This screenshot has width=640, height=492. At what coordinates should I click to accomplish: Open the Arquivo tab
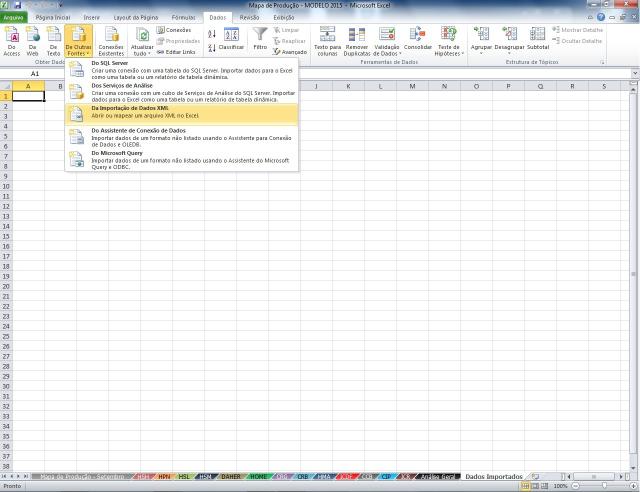(x=13, y=18)
